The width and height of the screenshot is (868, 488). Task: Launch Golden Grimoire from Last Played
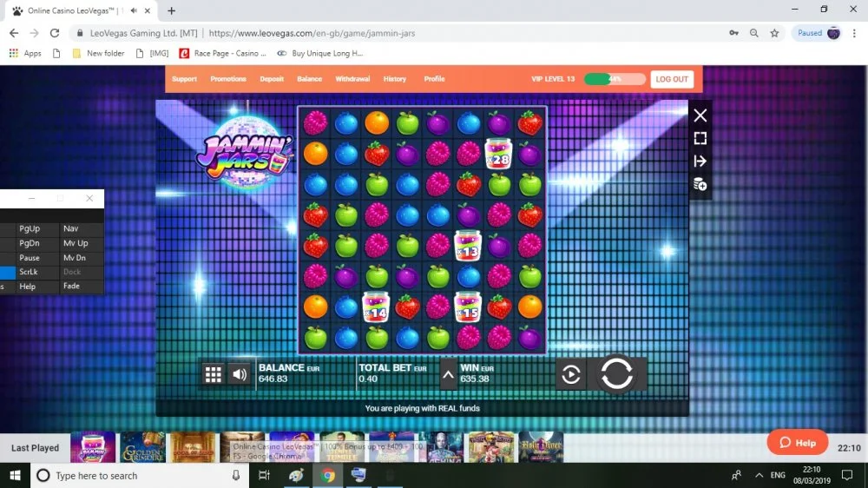[143, 447]
